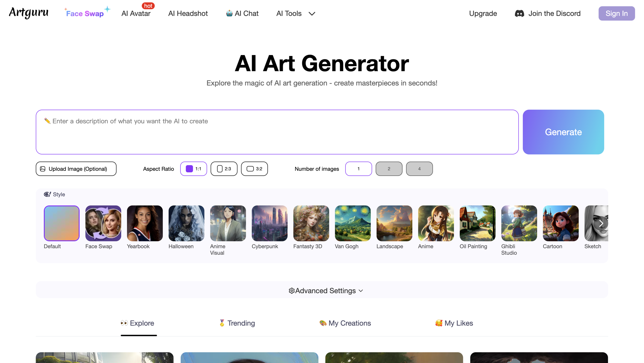Select the Face Swap style icon
Screen dimensions: 644x363
(x=103, y=223)
